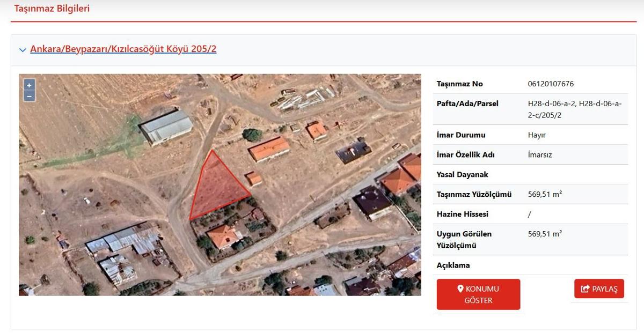Viewport: 644px width, 333px height.
Task: Click the Hazine Hissesi row label
Action: pos(463,214)
